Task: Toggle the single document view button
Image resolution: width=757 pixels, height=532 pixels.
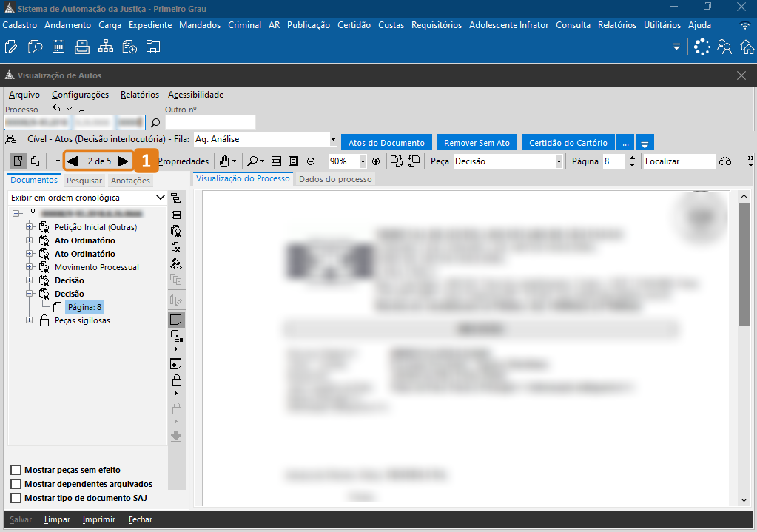Action: coord(18,161)
